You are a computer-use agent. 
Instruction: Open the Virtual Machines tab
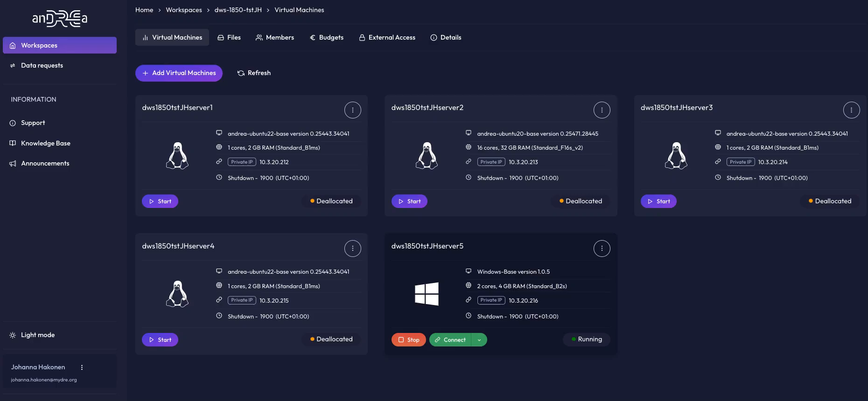click(172, 37)
